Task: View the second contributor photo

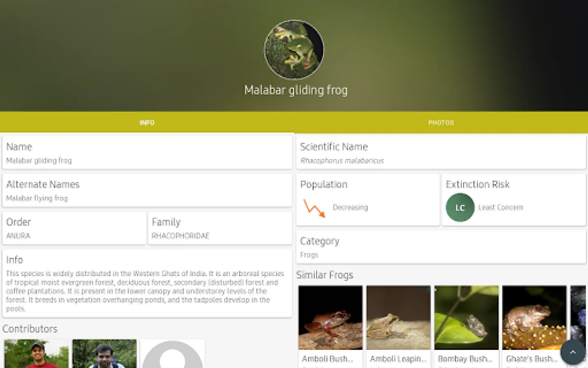Action: [x=105, y=354]
